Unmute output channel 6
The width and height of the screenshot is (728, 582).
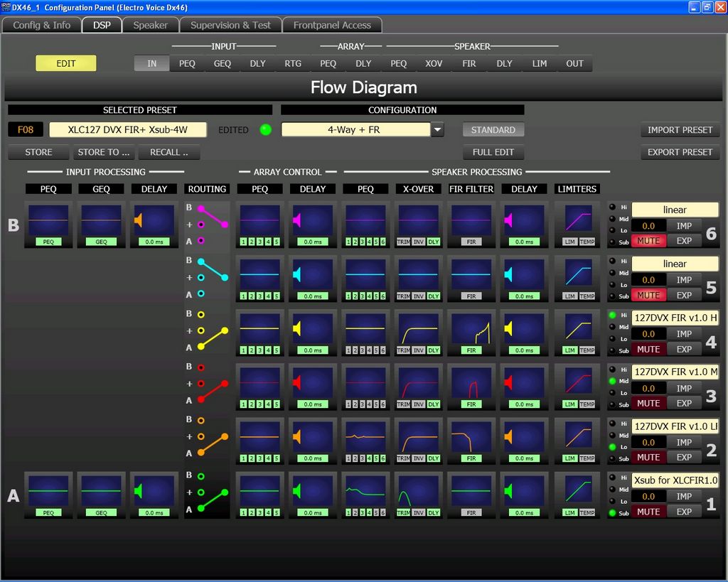(x=648, y=241)
